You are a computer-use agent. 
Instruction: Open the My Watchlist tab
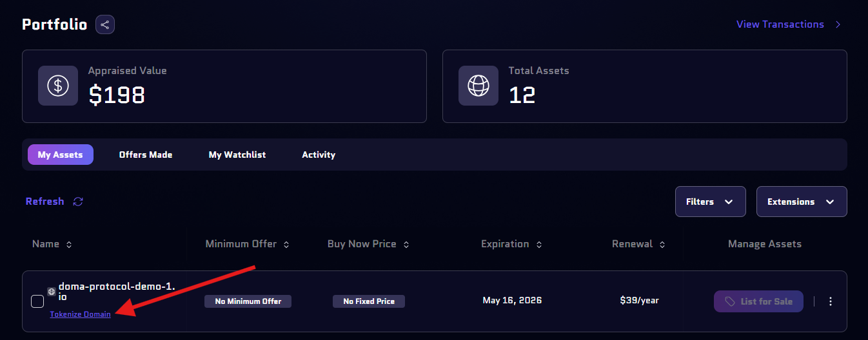(237, 155)
